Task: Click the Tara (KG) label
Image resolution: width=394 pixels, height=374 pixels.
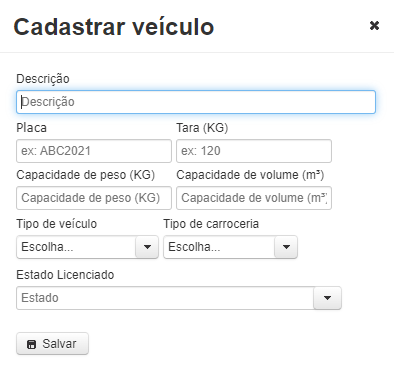Action: point(202,128)
